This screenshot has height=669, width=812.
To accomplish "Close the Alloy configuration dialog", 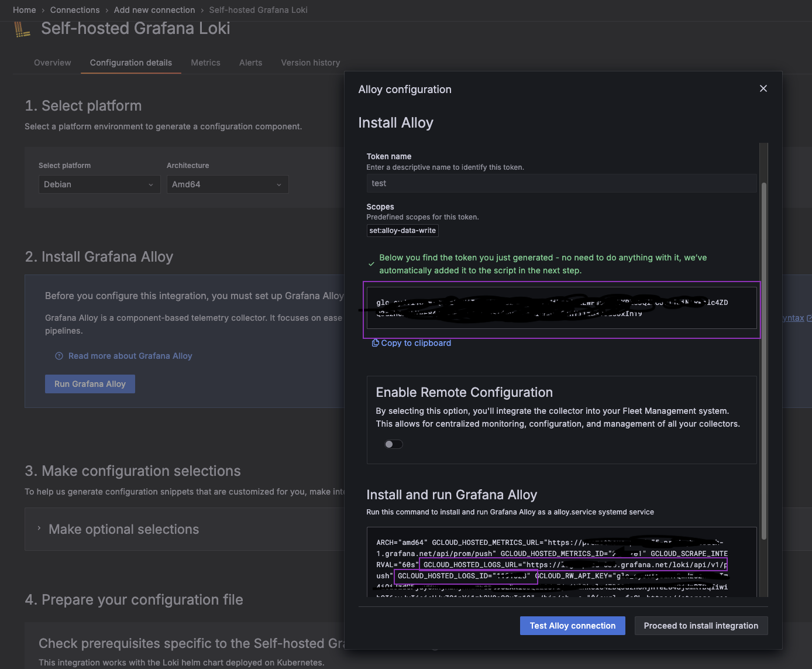I will click(x=763, y=88).
